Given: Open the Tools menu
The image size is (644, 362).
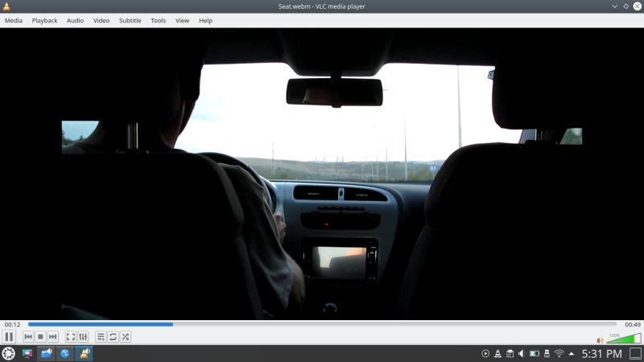Looking at the screenshot, I should [x=158, y=21].
